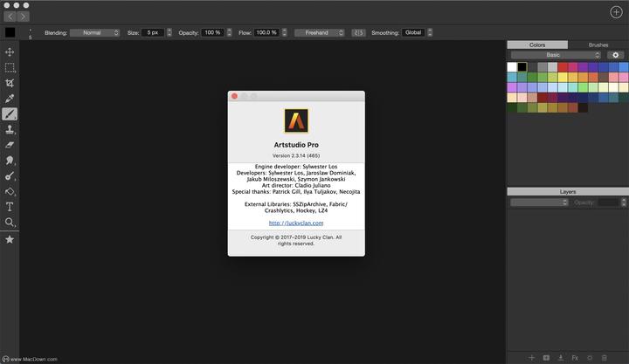Click the Flow stepper arrows
The image size is (629, 364).
click(285, 33)
